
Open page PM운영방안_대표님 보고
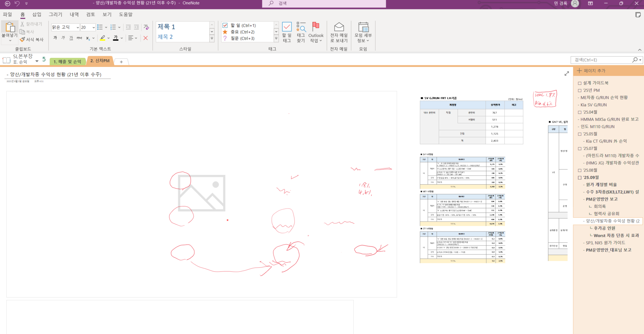609,250
